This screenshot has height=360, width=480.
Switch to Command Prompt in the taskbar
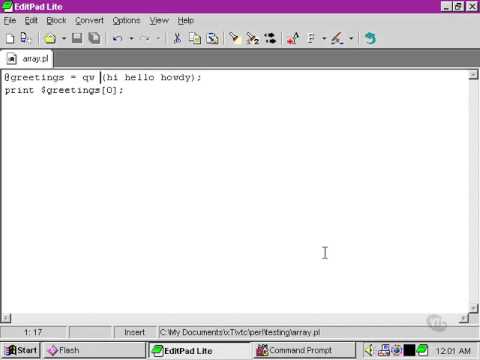(x=304, y=350)
